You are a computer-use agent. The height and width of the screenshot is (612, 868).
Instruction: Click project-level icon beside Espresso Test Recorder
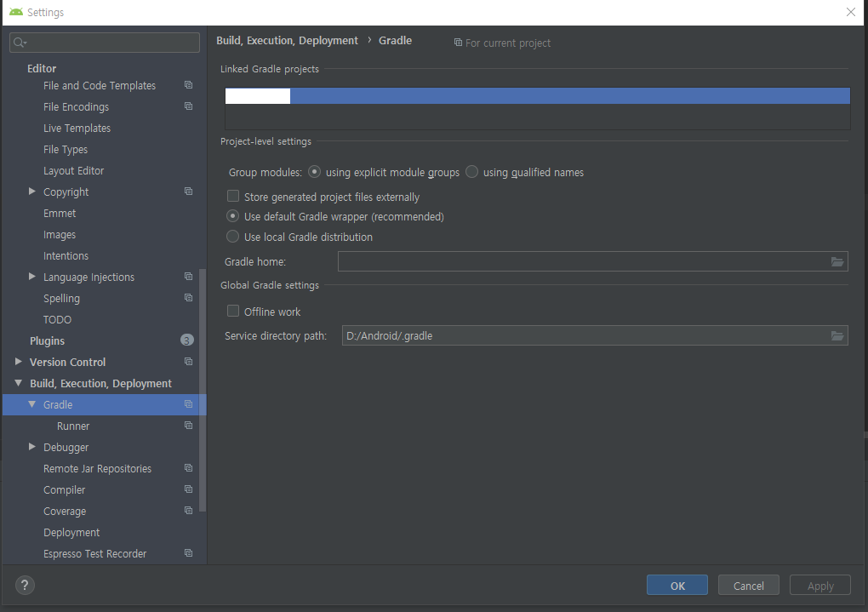(188, 552)
